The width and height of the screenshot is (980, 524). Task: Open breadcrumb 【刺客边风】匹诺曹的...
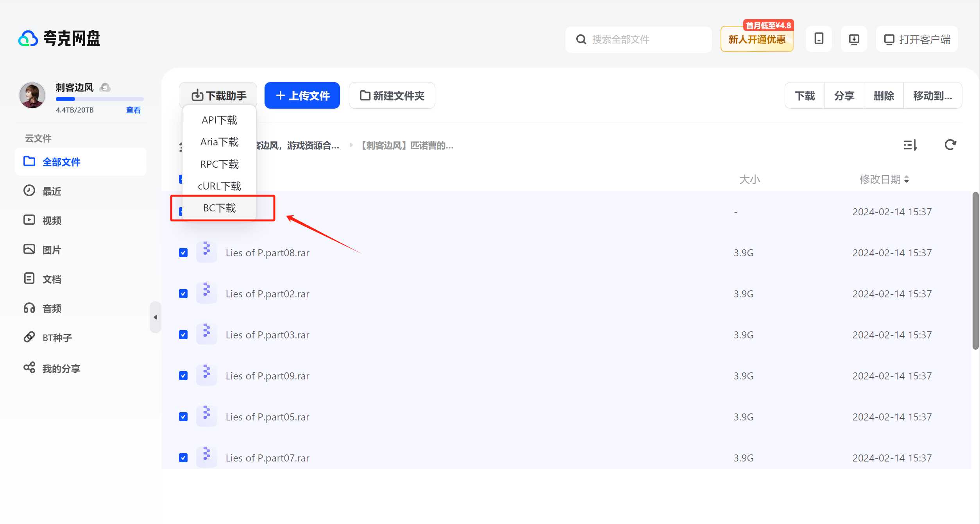tap(406, 146)
